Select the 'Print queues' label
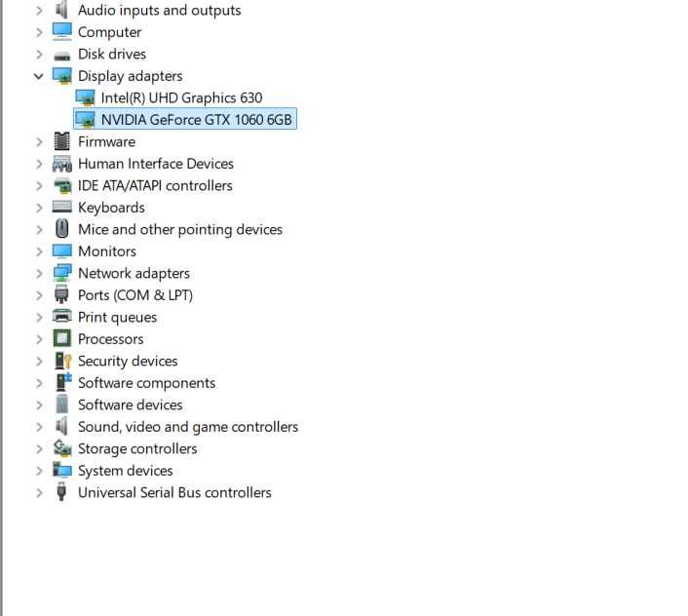The width and height of the screenshot is (688, 616). (117, 317)
